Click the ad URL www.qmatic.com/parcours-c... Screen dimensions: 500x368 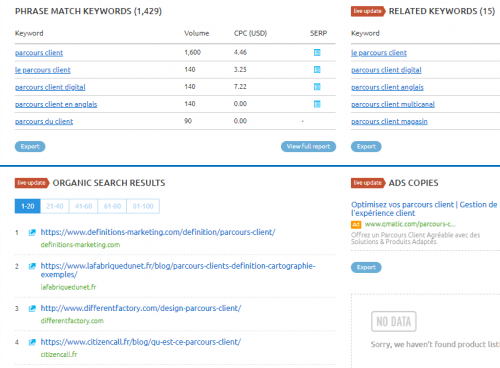coord(410,224)
